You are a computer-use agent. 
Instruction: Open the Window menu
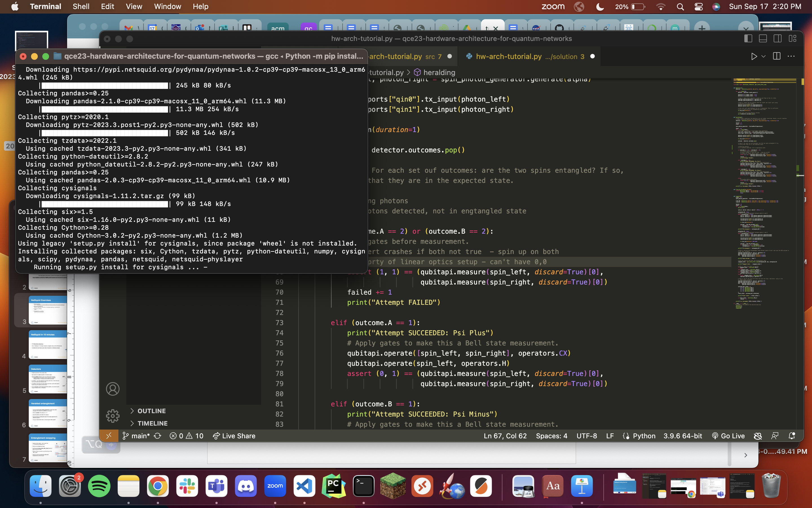tap(167, 6)
